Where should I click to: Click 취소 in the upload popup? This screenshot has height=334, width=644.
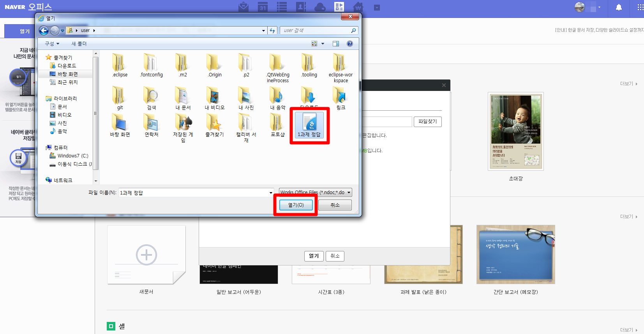point(335,256)
